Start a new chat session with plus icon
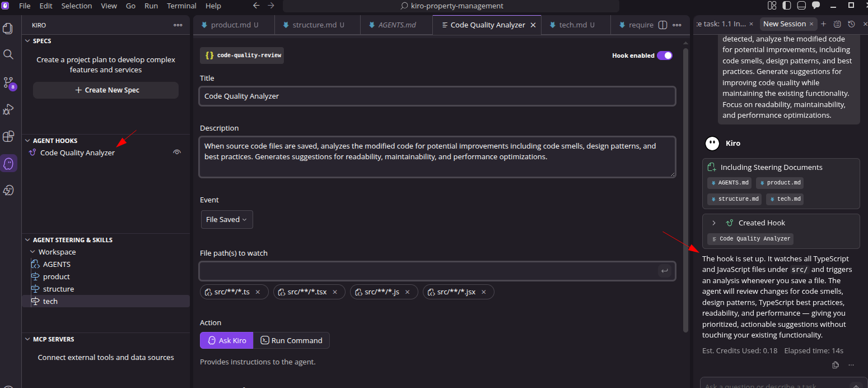 click(x=823, y=24)
